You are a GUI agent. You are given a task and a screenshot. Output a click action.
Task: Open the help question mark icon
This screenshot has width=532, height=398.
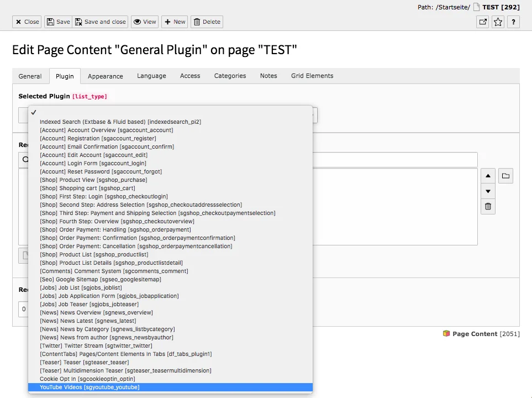512,22
